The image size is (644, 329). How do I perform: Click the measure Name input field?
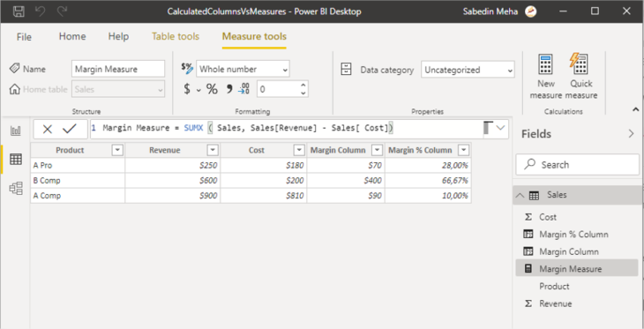(118, 69)
